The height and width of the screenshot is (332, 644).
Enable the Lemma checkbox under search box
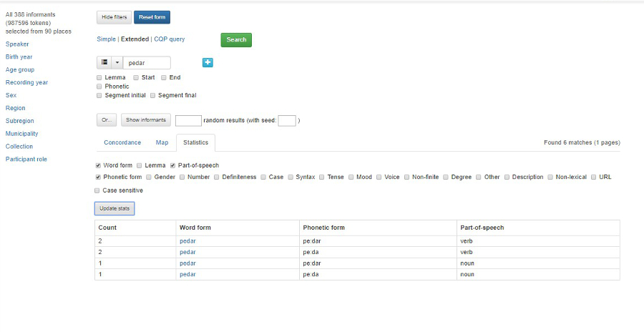(99, 77)
